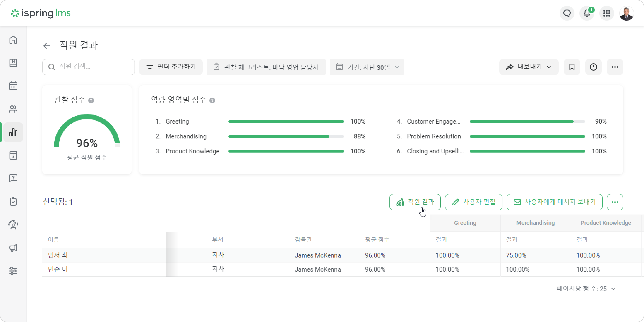Viewport: 644px width, 322px height.
Task: Click the 선택됨: 1 selection counter
Action: click(58, 202)
